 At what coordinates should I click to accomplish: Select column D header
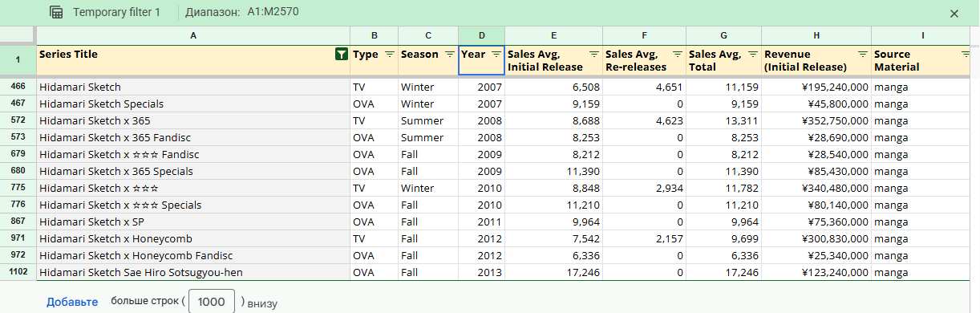point(481,35)
